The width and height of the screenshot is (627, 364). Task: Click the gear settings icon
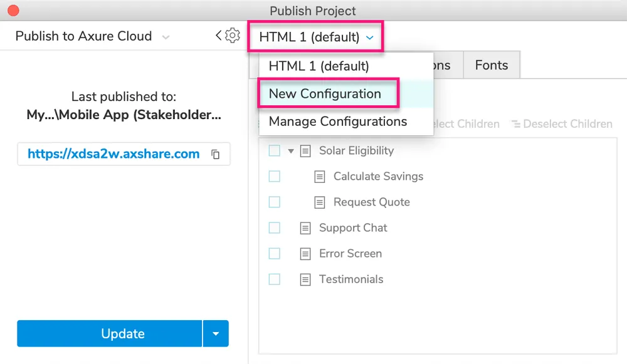(233, 36)
